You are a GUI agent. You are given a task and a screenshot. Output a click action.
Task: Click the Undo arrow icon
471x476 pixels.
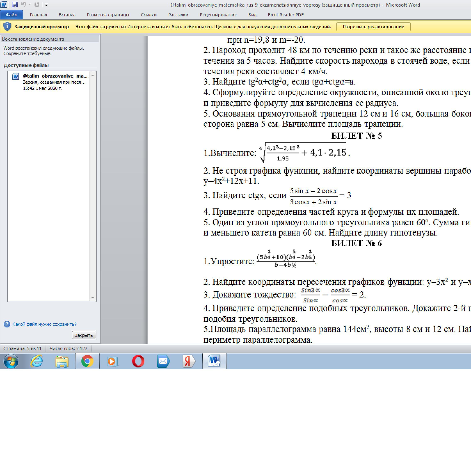click(23, 5)
